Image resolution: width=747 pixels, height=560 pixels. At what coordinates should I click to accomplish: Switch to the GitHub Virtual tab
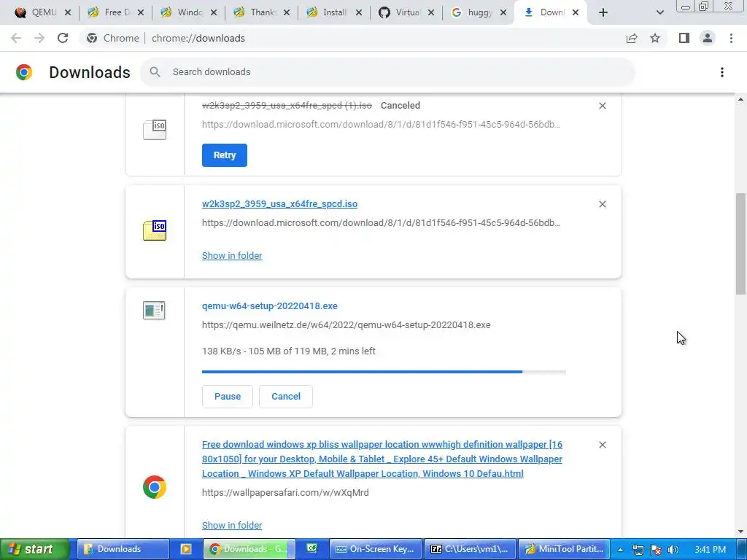click(x=406, y=12)
